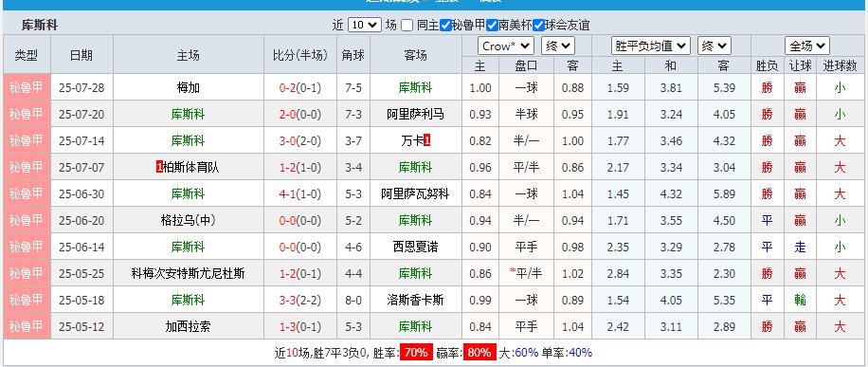Click away team 阿里萨利马
The width and height of the screenshot is (868, 367).
(415, 114)
